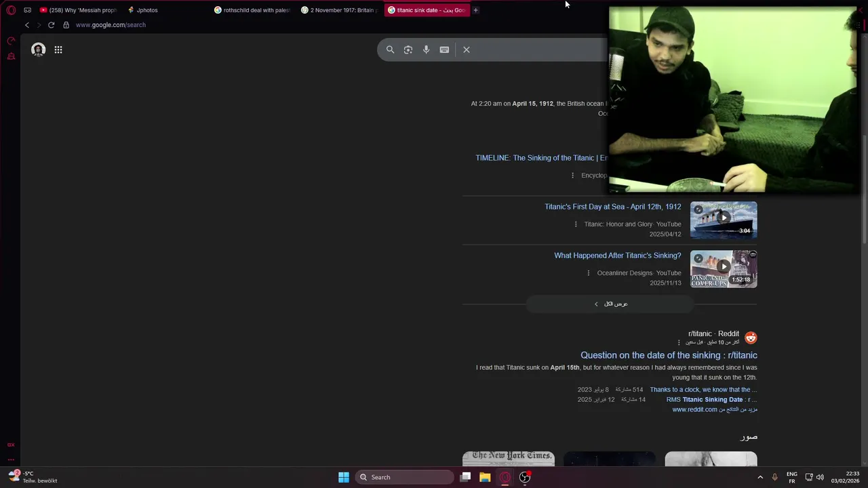The height and width of the screenshot is (488, 868).
Task: Click the magnifier search icon in search box
Action: (x=390, y=49)
